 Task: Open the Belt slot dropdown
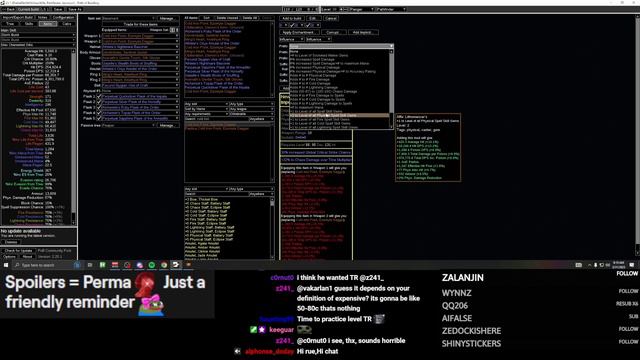click(140, 85)
